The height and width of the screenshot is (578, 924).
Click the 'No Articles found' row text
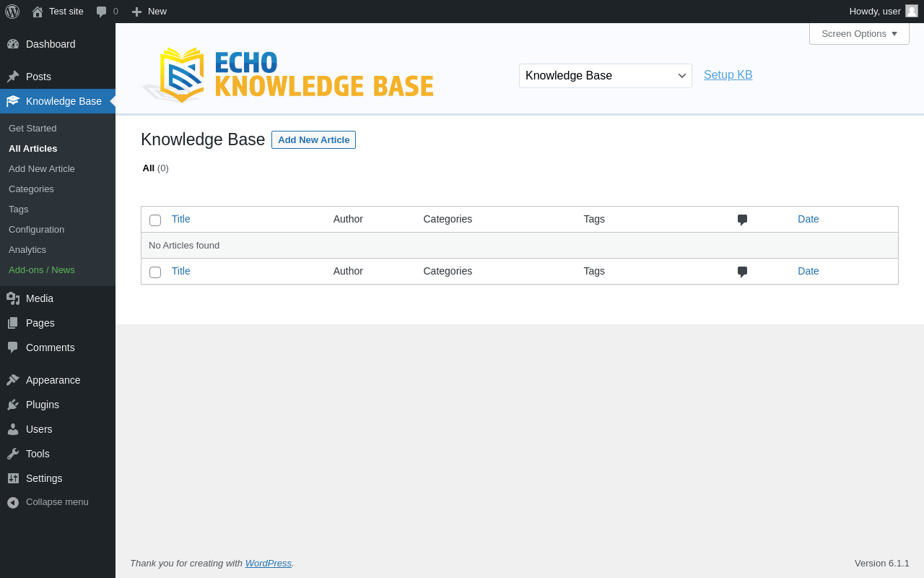pyautogui.click(x=184, y=246)
